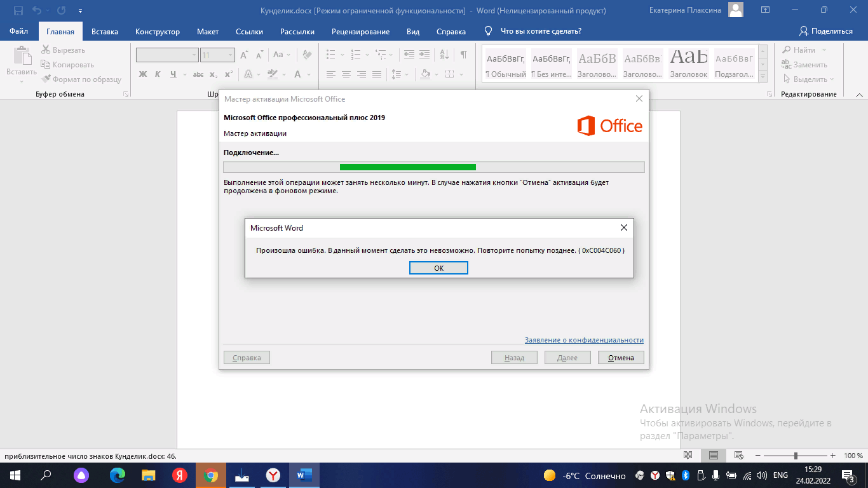Viewport: 868px width, 488px height.
Task: Click the Формат по образцу brush
Action: pos(81,79)
